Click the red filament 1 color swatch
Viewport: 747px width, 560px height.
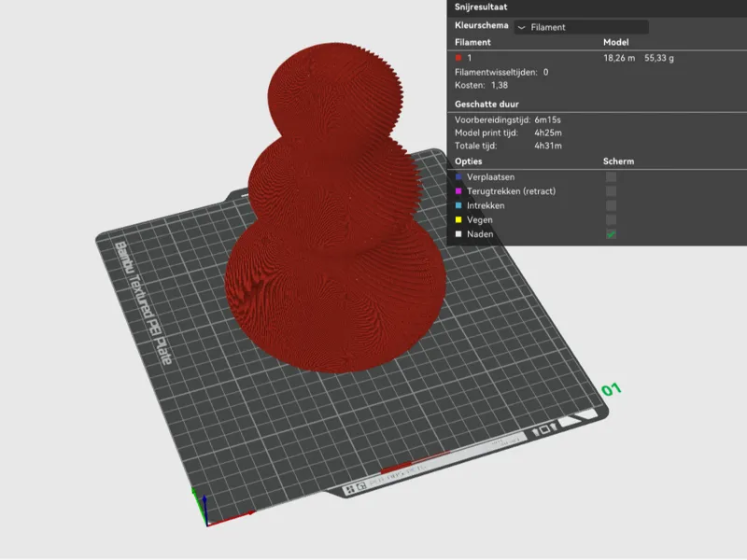458,58
